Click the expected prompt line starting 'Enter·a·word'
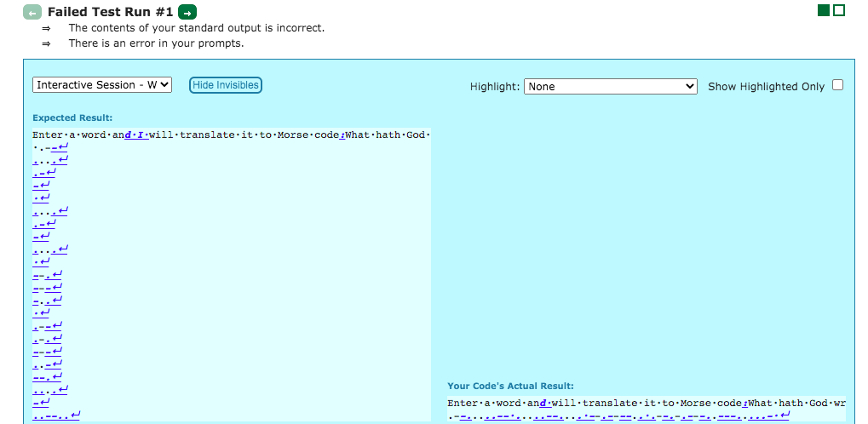This screenshot has height=424, width=868. click(x=232, y=135)
